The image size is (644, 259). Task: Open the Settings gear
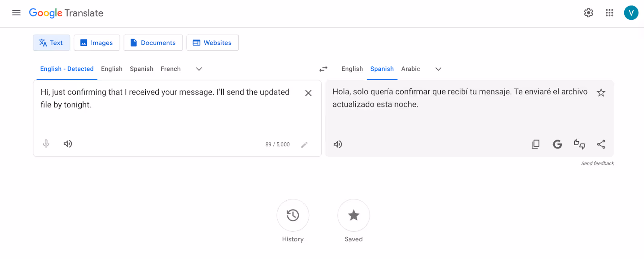pos(588,13)
